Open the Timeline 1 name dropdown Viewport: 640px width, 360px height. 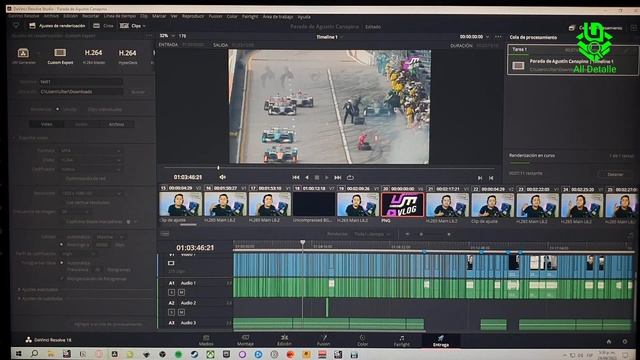[x=329, y=37]
